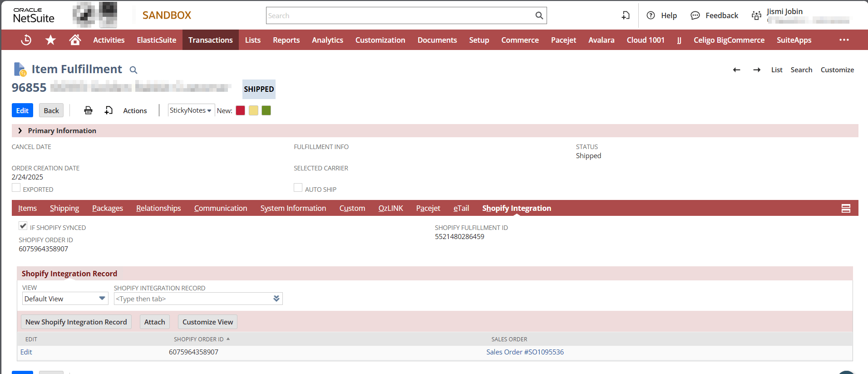Click the Help question mark icon
The image size is (868, 374).
651,15
